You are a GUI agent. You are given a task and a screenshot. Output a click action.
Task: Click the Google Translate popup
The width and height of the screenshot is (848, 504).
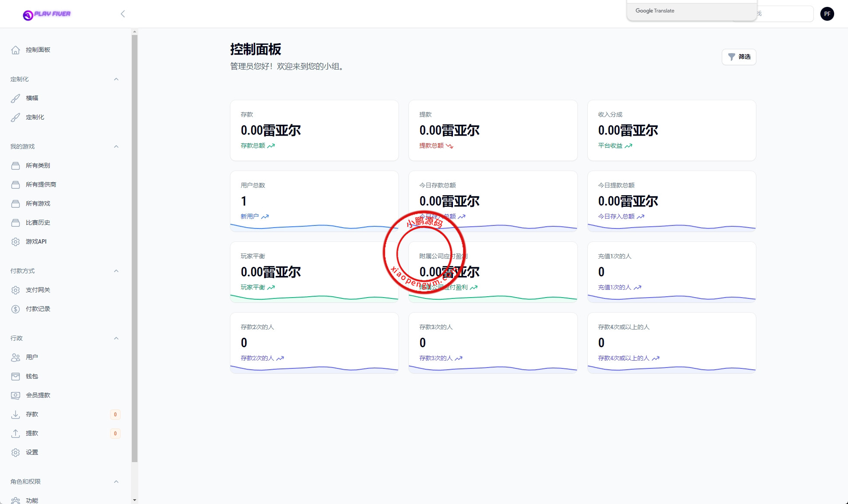pos(691,11)
